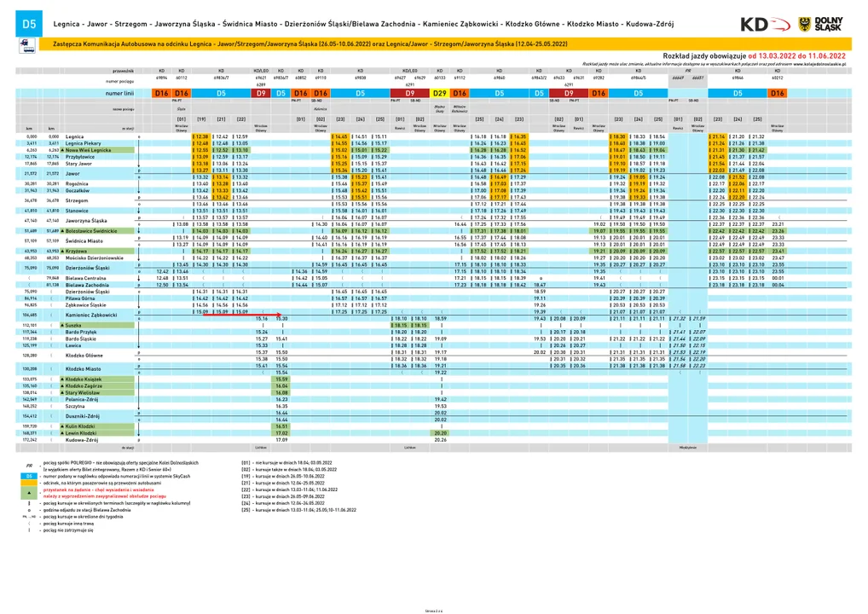Image resolution: width=868 pixels, height=614 pixels.
Task: Click the request-stop triangle beside Kłodzko Zagórze
Action: [62, 386]
